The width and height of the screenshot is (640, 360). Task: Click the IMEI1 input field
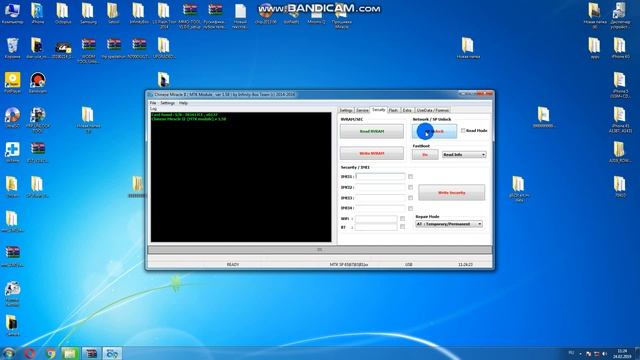point(380,176)
